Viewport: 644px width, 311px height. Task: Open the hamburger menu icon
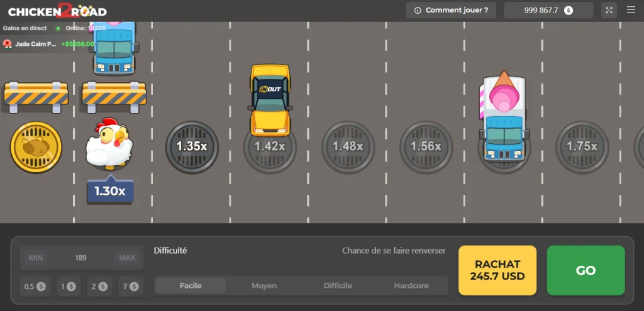631,10
